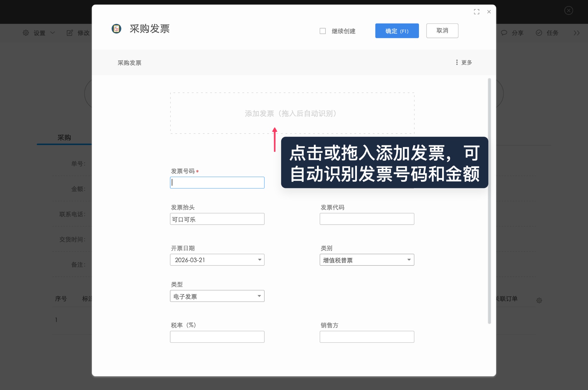The width and height of the screenshot is (588, 390).
Task: Maximize the dialog with the fullscreen icon
Action: [477, 12]
